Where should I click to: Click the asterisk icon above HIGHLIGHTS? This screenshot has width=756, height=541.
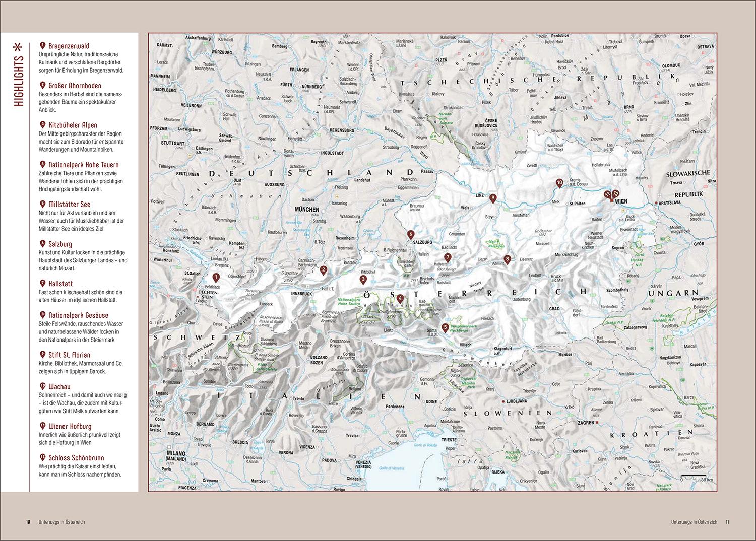point(18,47)
